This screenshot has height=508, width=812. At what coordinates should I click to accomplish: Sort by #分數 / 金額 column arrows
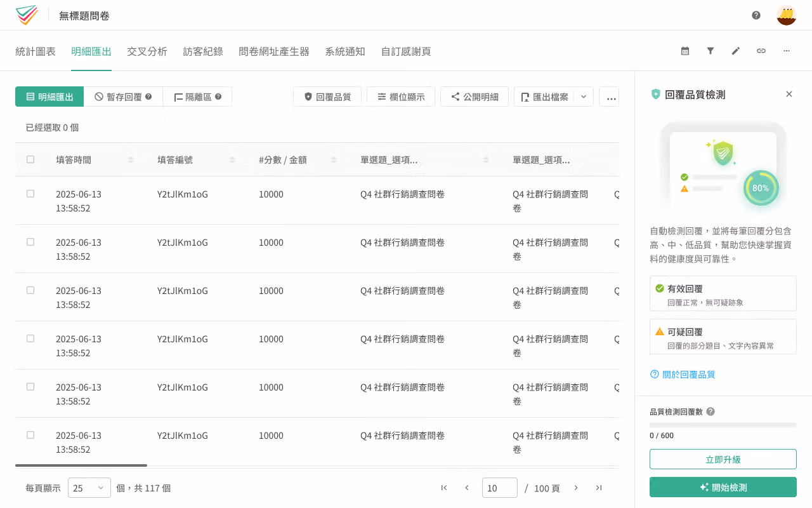tap(334, 160)
